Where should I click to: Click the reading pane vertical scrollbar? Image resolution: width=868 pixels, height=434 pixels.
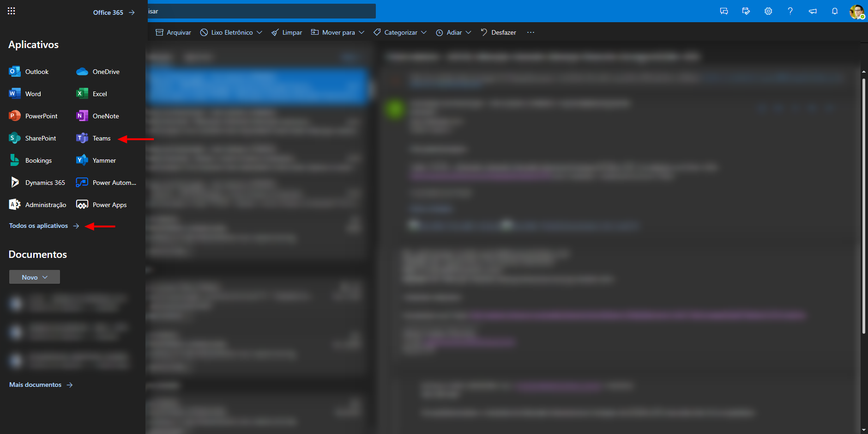tap(864, 206)
